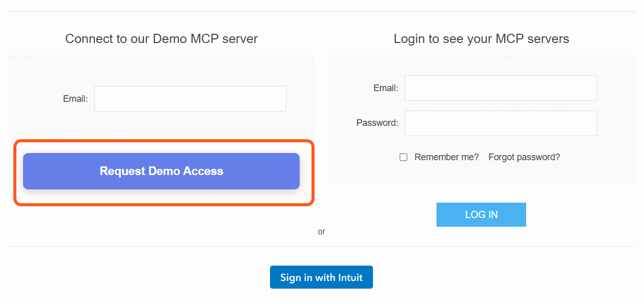This screenshot has width=644, height=304.
Task: Select the Login to see your MCP servers heading
Action: (481, 38)
